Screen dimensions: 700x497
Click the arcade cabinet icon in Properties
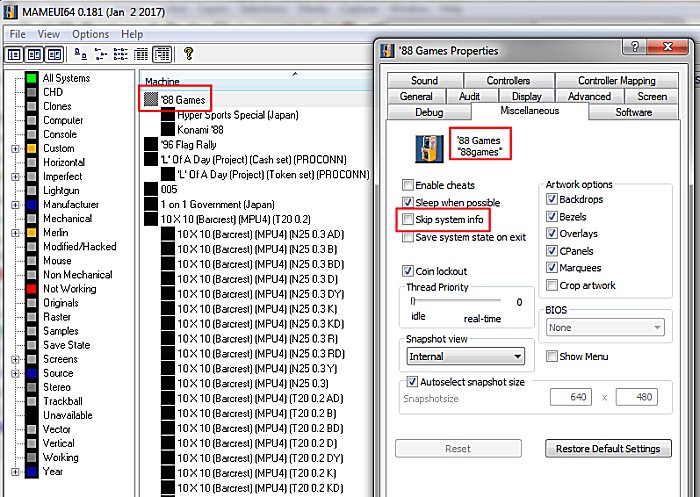click(x=429, y=149)
